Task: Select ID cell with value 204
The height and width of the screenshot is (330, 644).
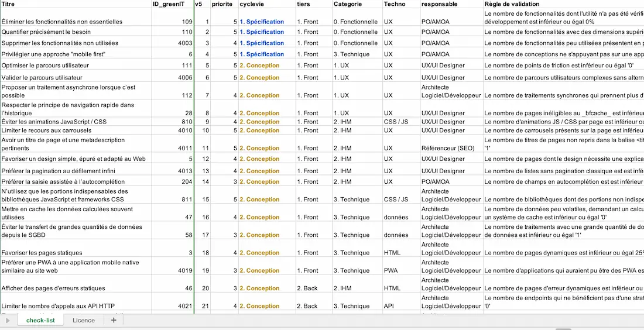Action: [173, 181]
